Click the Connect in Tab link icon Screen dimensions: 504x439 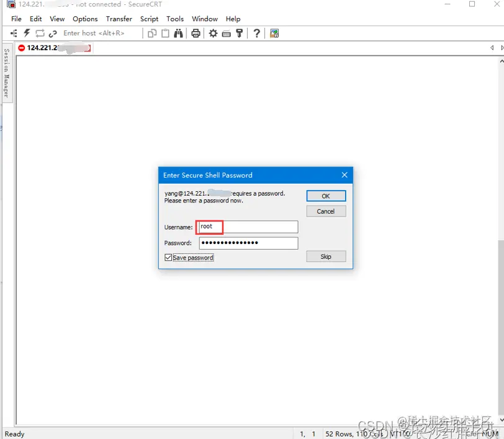click(53, 34)
